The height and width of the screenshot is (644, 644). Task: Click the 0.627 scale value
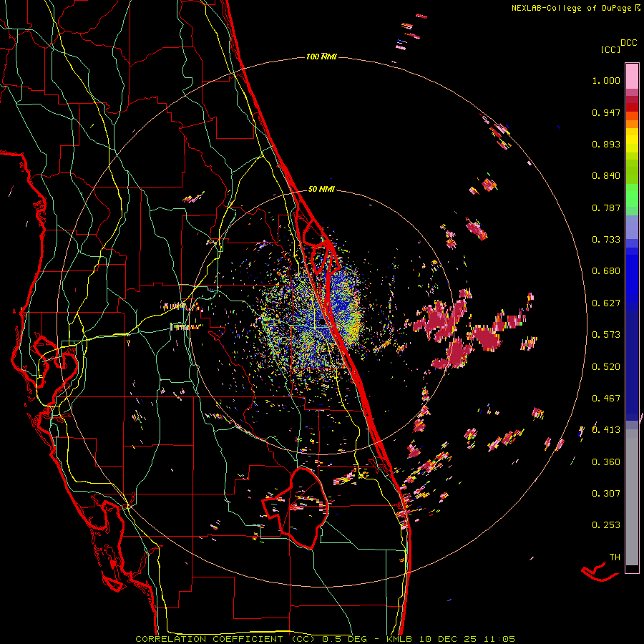606,303
